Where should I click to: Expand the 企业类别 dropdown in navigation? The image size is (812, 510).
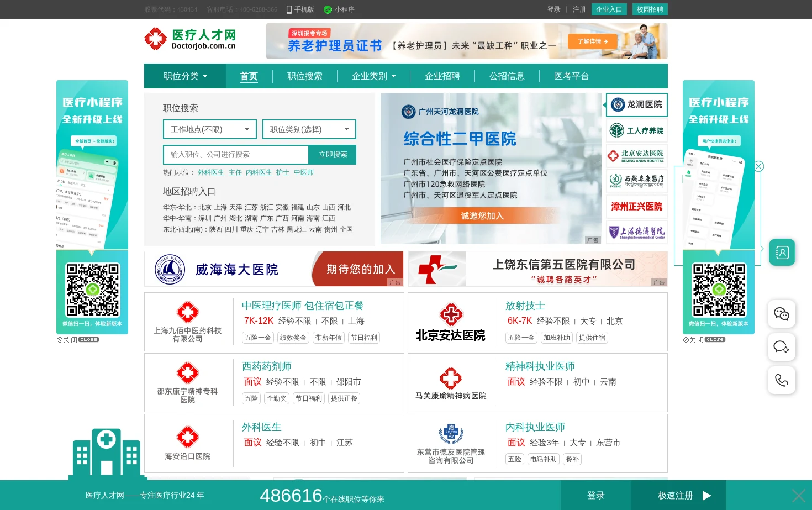[374, 76]
